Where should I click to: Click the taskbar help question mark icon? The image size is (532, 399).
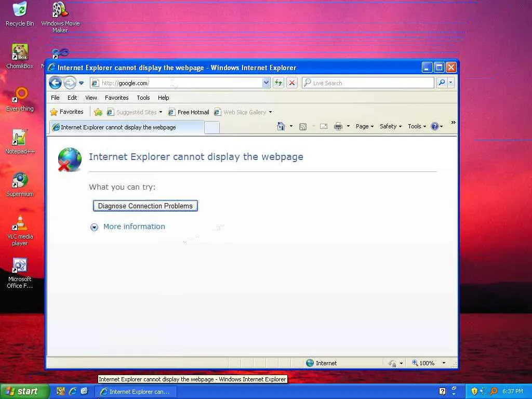point(442,391)
